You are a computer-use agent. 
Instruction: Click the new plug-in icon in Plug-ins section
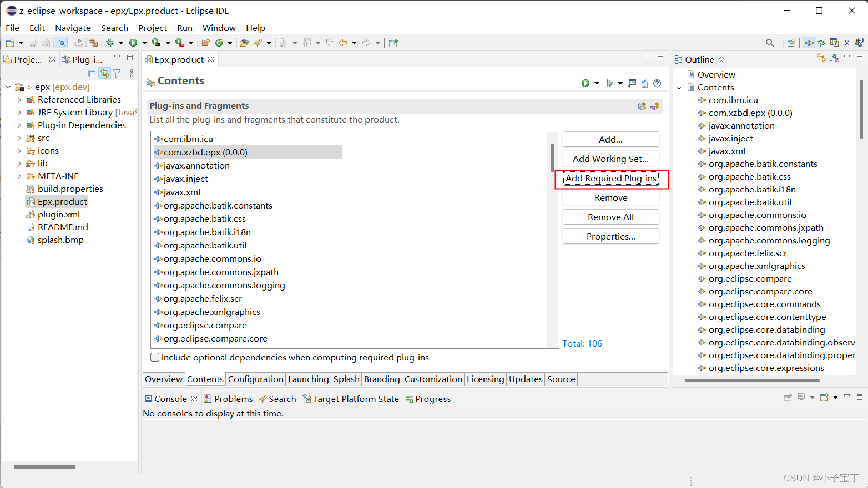coord(642,106)
